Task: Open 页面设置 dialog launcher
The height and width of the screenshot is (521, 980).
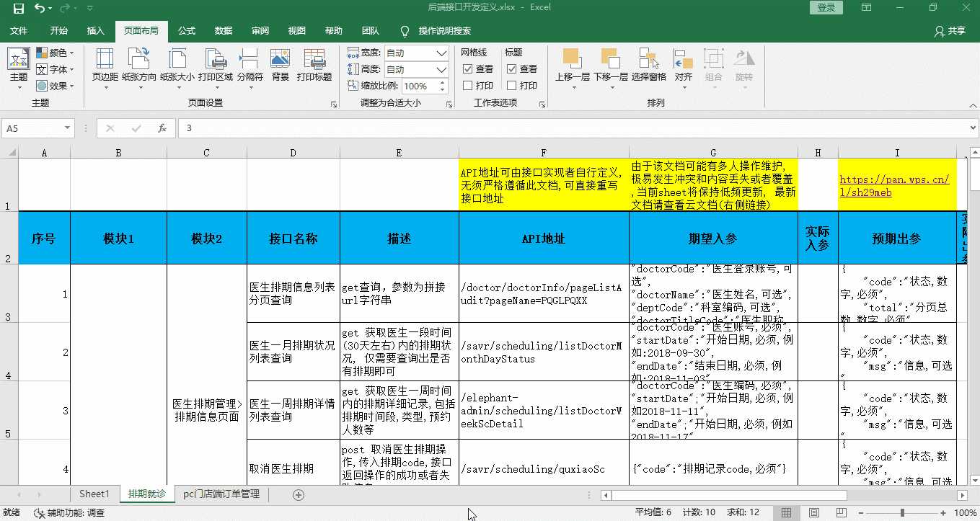Action: click(x=334, y=104)
